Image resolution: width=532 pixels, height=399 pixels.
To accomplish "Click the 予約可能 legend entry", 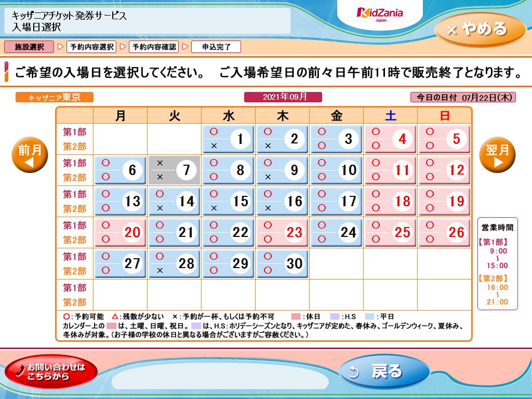I will [x=84, y=316].
